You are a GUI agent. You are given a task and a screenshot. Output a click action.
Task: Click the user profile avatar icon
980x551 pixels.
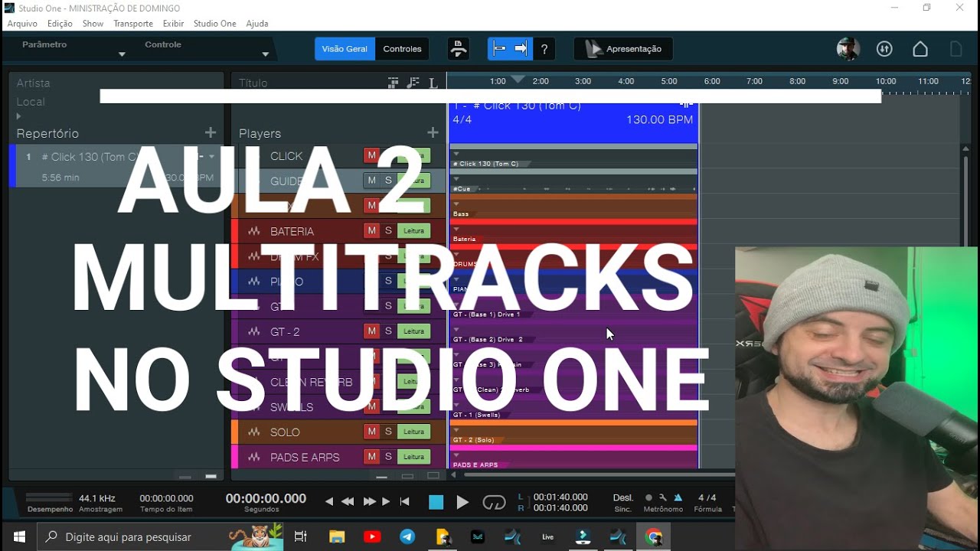848,49
